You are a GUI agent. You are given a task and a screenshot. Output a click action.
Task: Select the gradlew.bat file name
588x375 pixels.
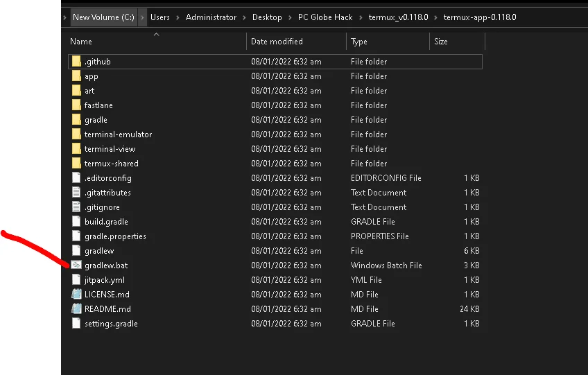[x=106, y=265]
